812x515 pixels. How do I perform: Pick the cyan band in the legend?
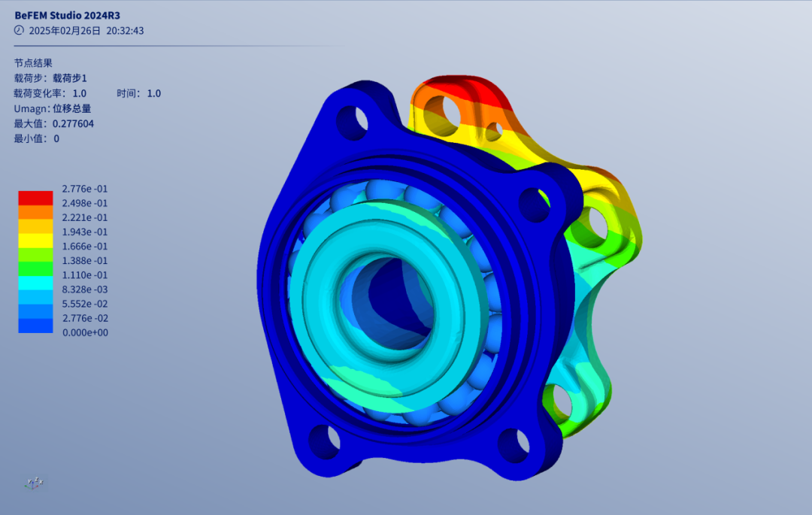35,283
